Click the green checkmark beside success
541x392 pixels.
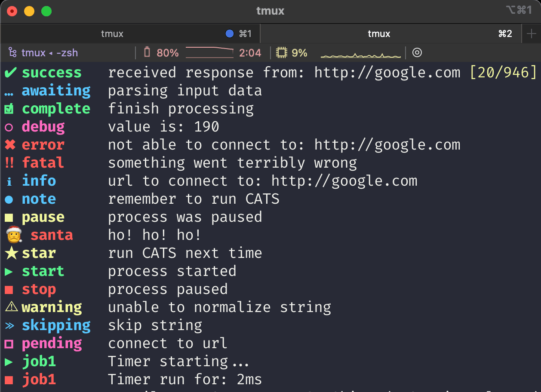click(x=10, y=73)
